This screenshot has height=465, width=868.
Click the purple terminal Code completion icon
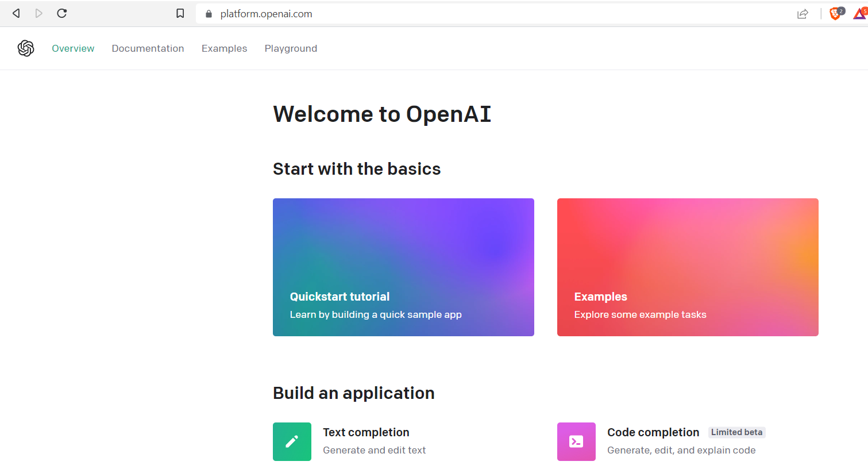pyautogui.click(x=576, y=441)
